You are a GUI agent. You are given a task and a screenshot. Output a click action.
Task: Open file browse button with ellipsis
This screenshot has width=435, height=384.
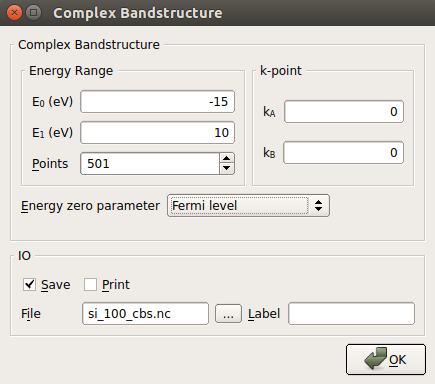[228, 314]
